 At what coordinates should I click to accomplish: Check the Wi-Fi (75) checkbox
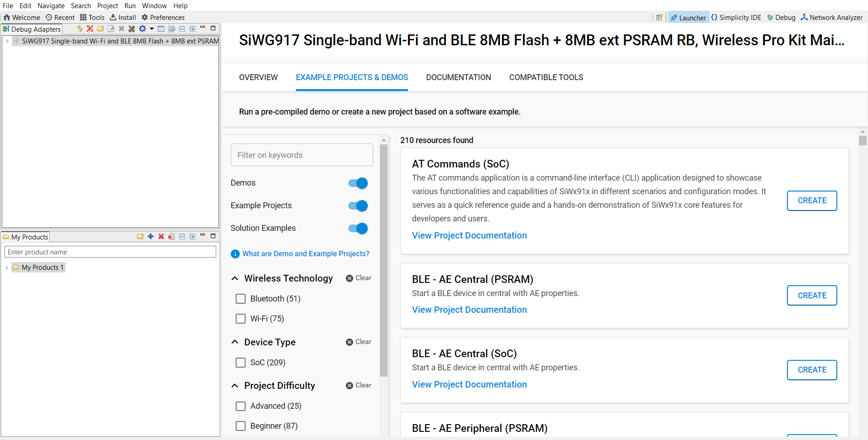tap(241, 319)
